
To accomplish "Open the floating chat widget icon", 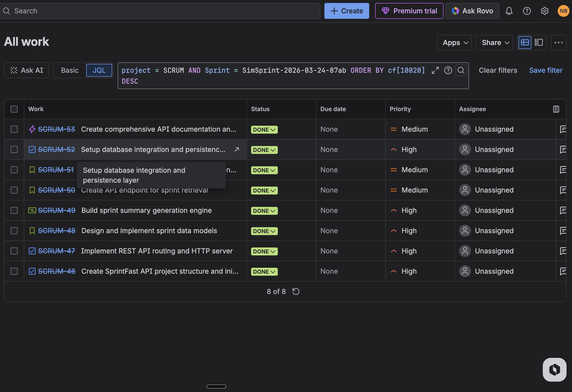I will coord(554,370).
